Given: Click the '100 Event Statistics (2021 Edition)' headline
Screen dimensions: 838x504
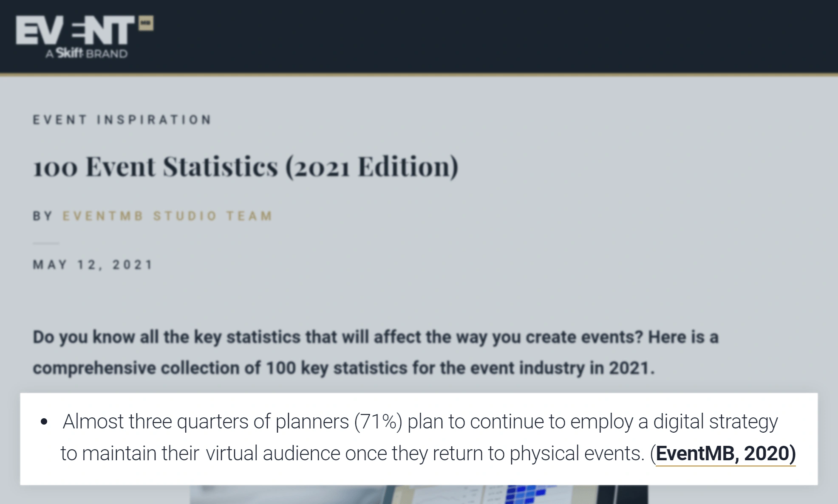Looking at the screenshot, I should (246, 166).
